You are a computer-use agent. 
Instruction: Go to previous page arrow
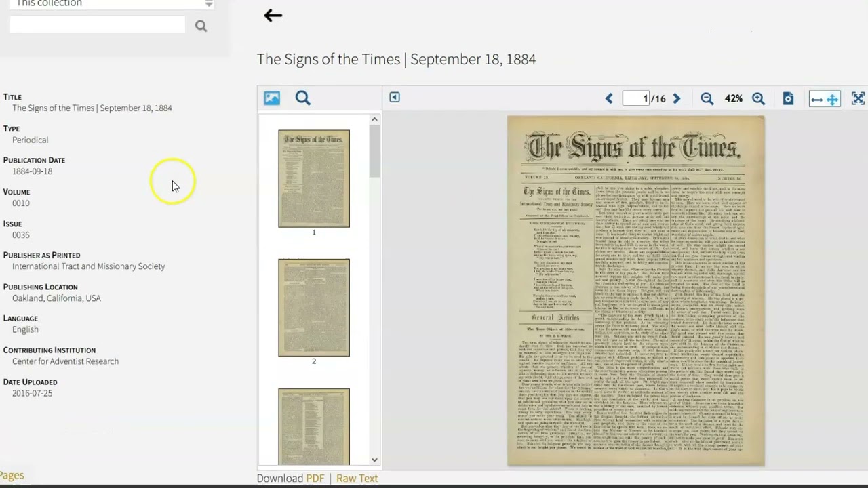pos(609,99)
